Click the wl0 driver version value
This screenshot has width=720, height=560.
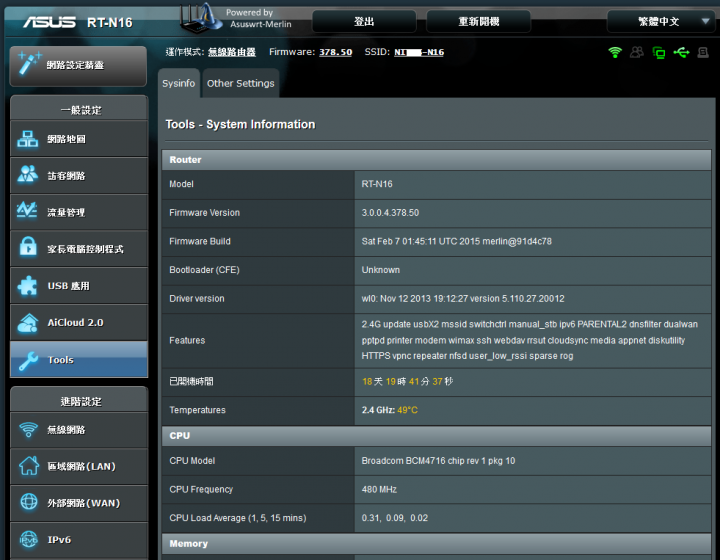tap(463, 299)
